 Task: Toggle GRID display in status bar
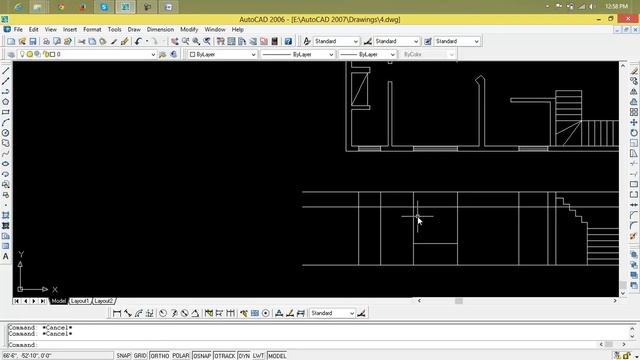coord(140,356)
